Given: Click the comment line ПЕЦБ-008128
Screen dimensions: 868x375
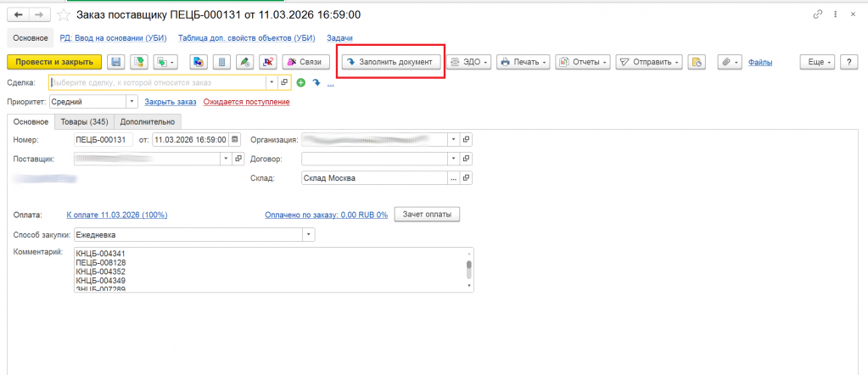Looking at the screenshot, I should [100, 263].
